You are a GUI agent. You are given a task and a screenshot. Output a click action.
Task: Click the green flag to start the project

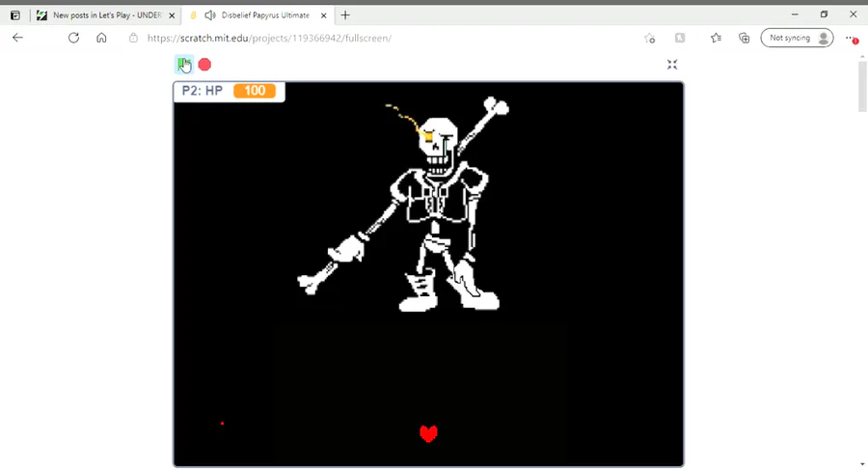click(x=184, y=65)
